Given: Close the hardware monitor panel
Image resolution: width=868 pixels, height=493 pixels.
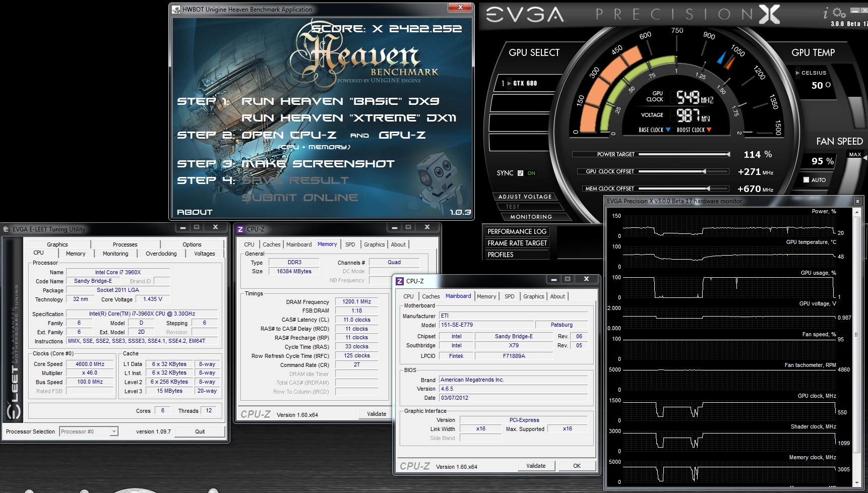Looking at the screenshot, I should (x=857, y=201).
